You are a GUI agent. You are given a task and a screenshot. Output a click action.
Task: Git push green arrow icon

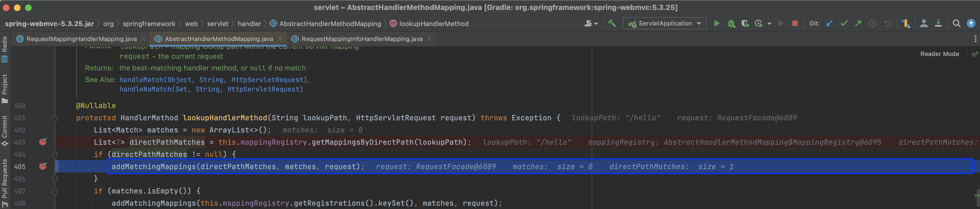pos(858,24)
